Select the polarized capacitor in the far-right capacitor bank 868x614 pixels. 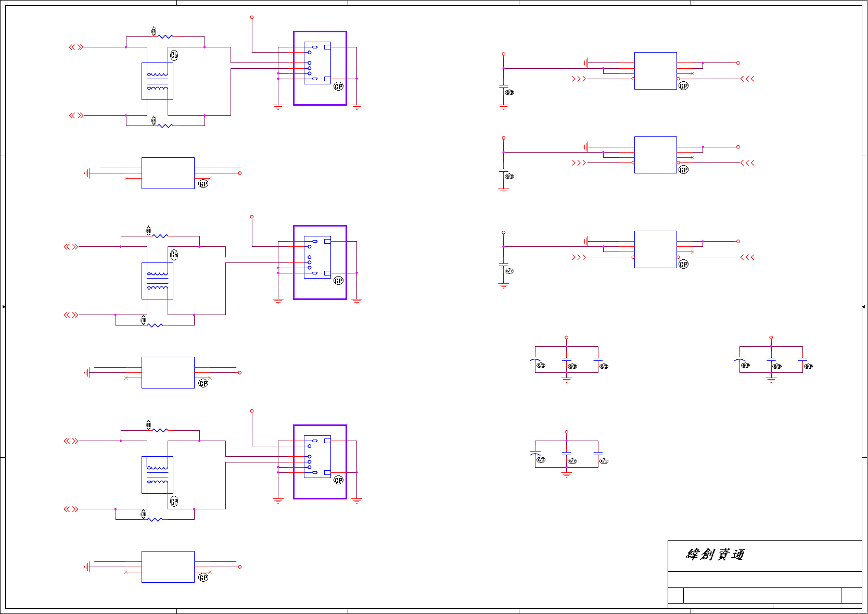pyautogui.click(x=739, y=359)
